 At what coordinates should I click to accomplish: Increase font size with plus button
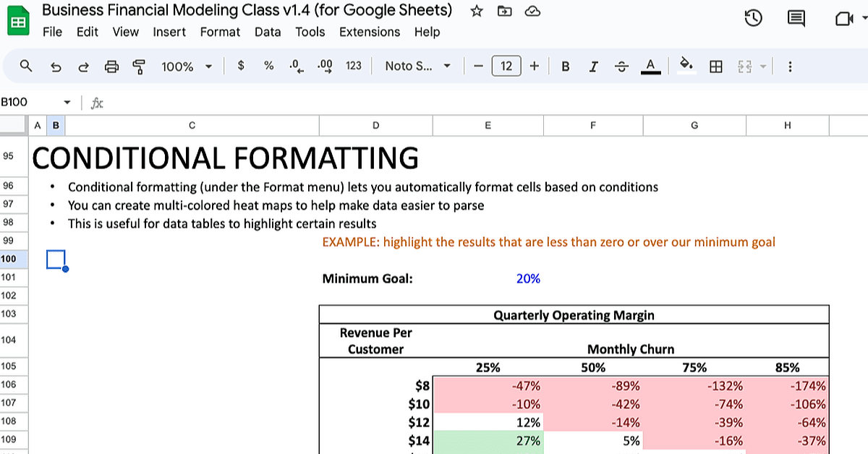click(x=535, y=66)
